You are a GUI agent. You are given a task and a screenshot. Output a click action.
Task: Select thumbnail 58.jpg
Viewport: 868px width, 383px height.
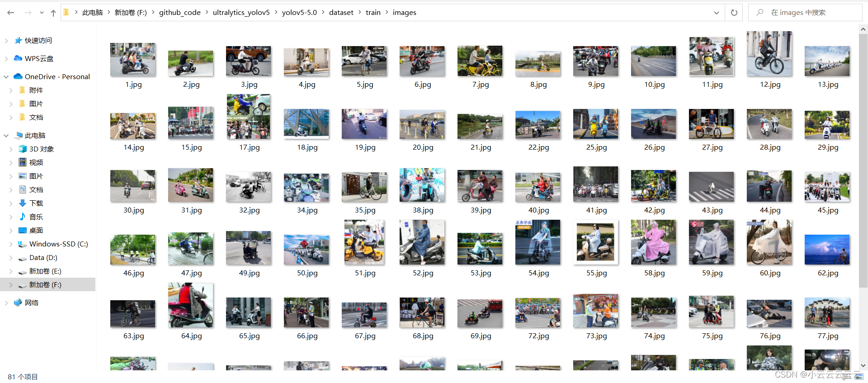click(654, 242)
